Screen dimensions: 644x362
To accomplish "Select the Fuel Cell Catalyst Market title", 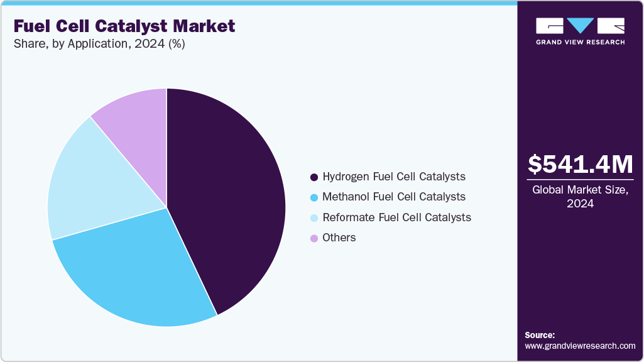I will (124, 26).
